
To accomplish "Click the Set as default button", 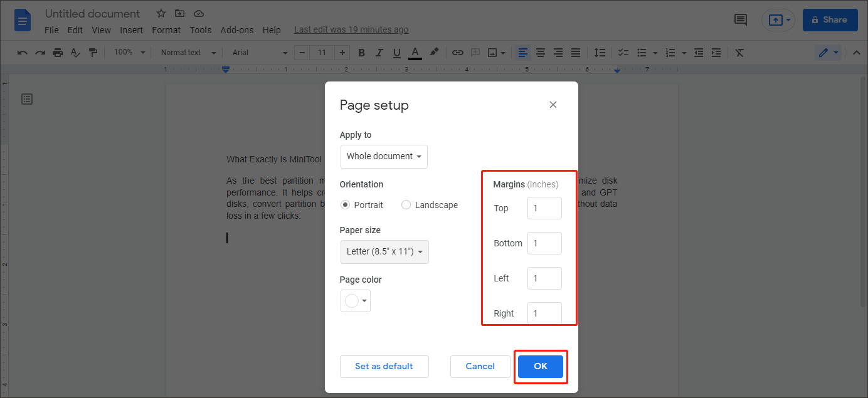I will (x=384, y=366).
